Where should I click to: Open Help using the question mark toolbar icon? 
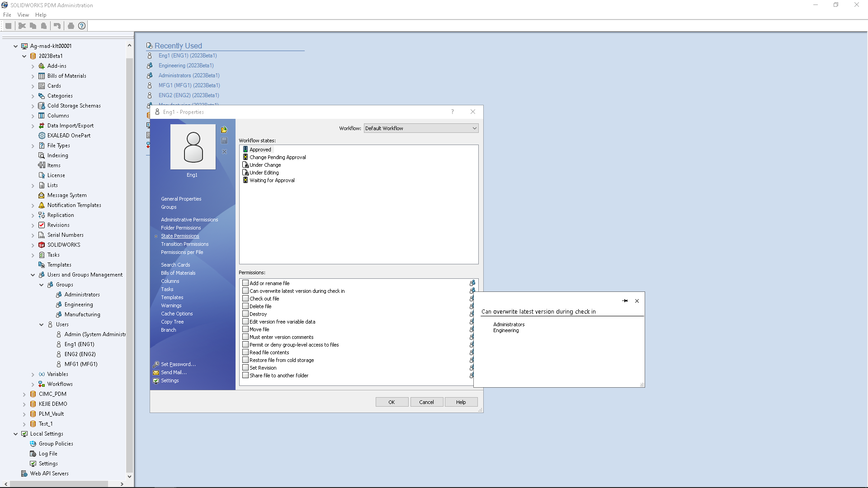click(82, 26)
